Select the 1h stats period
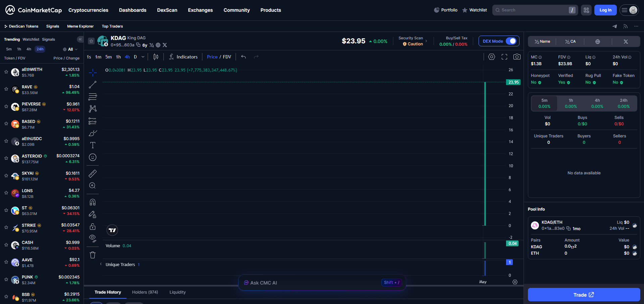The height and width of the screenshot is (304, 644). [x=571, y=103]
